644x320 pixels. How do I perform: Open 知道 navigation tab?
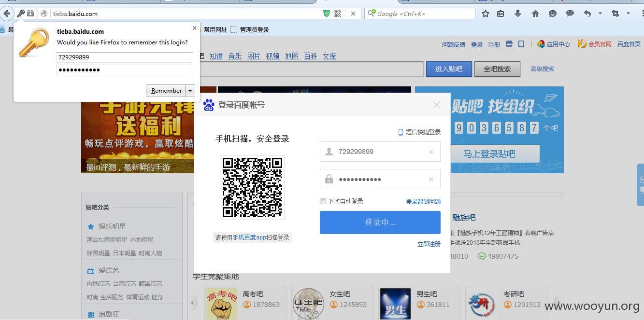(x=216, y=56)
